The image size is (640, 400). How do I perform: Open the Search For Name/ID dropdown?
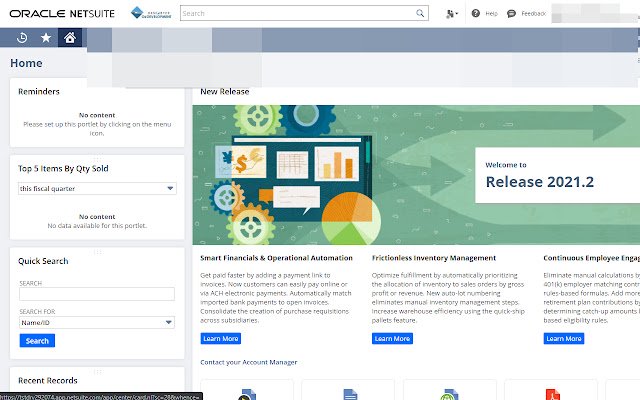click(97, 322)
